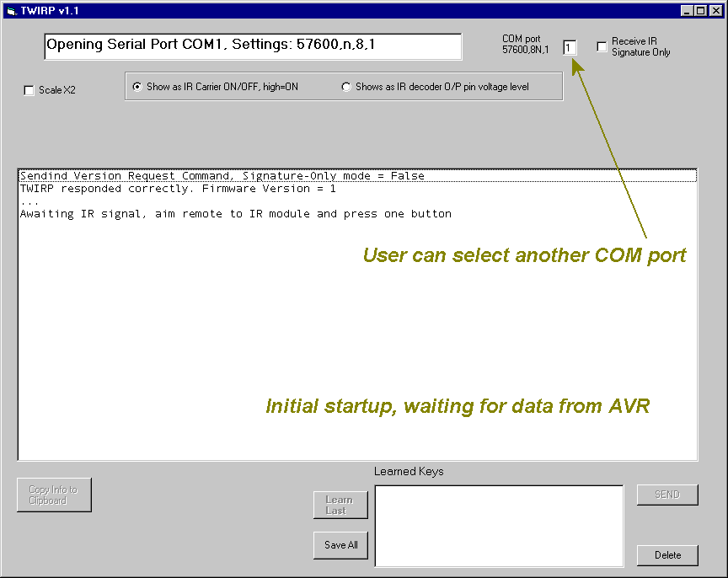Select 'Awaiting IR signal' log line

point(357,213)
